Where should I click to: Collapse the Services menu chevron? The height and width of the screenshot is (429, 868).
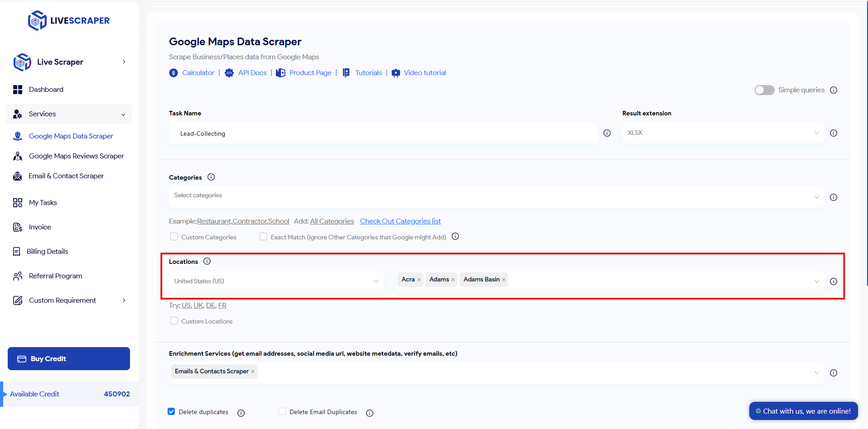123,114
